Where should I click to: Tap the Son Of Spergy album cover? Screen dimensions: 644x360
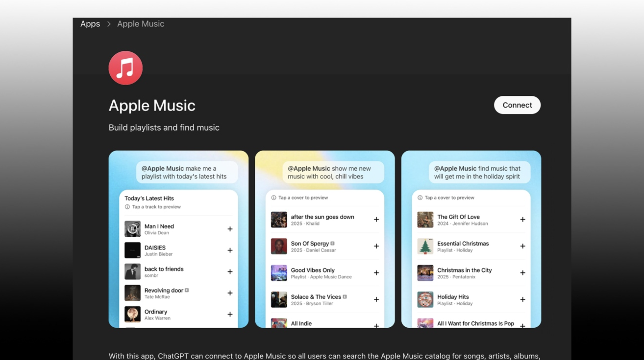(279, 246)
